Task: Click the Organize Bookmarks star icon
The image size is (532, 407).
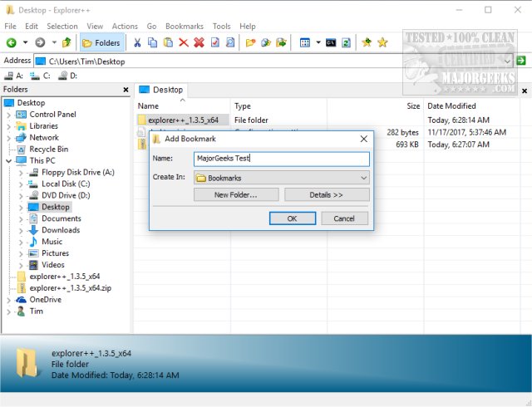Action: [x=382, y=42]
